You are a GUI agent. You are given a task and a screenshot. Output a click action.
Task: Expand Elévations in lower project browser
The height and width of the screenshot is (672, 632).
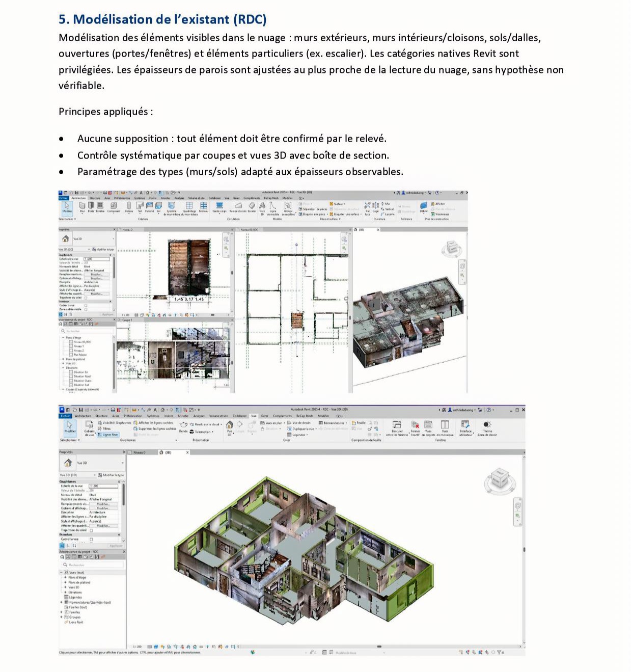coord(65,593)
